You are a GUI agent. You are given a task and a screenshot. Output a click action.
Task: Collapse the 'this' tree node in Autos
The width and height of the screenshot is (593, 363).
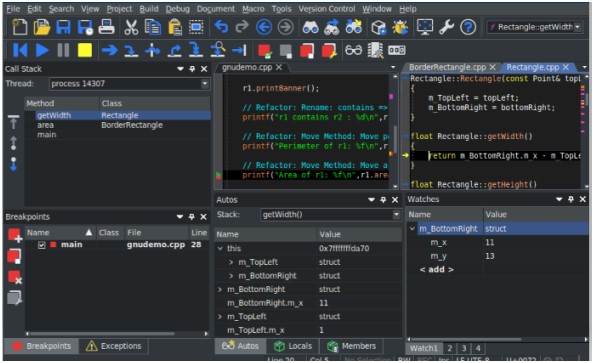[220, 248]
